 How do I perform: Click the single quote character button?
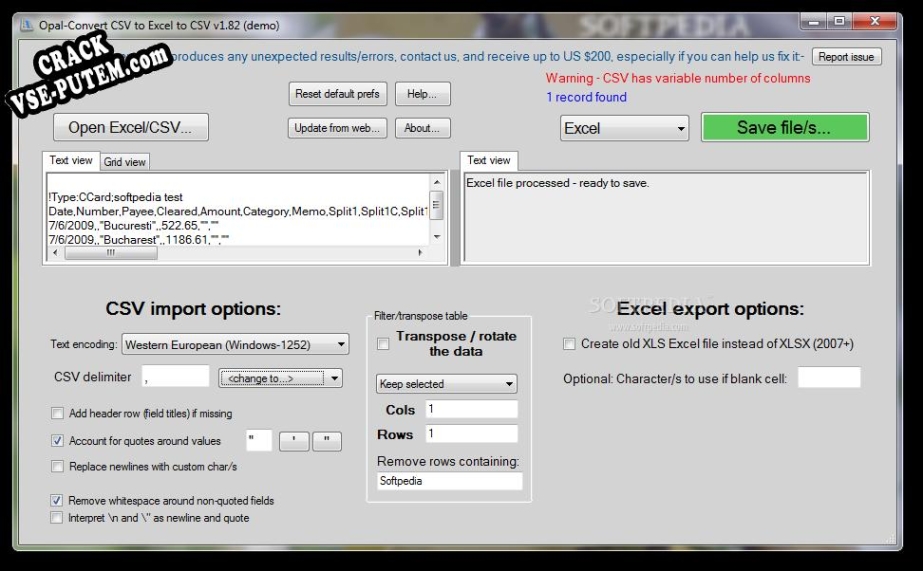tap(294, 441)
